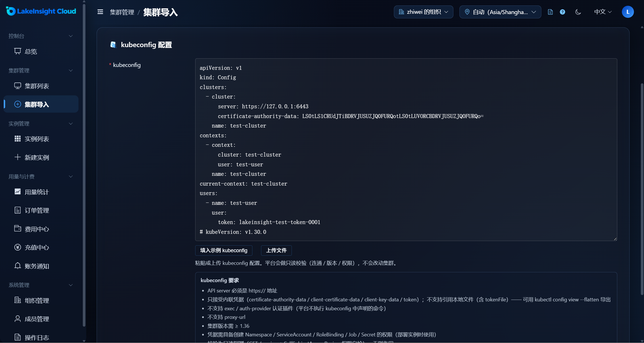Click the kubeconfig 配置 section icon
The width and height of the screenshot is (644, 343).
coord(113,45)
